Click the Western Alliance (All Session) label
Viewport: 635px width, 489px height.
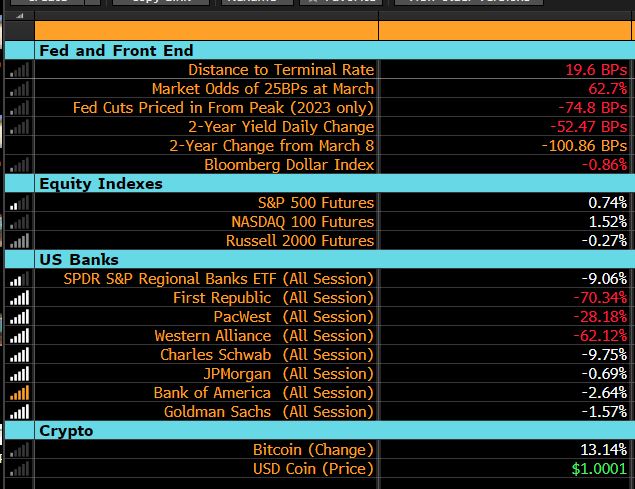click(264, 336)
